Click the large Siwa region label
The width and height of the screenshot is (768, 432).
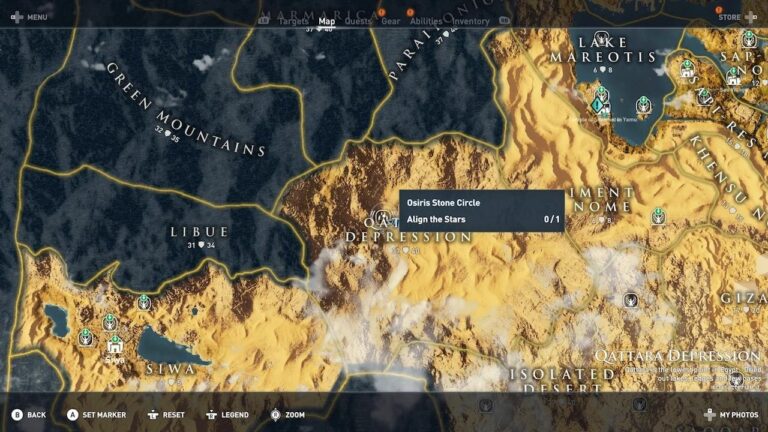click(x=170, y=369)
